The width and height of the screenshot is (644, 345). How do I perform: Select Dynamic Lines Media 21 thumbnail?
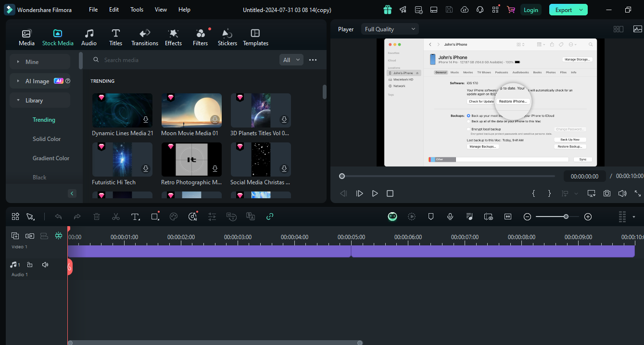point(122,110)
